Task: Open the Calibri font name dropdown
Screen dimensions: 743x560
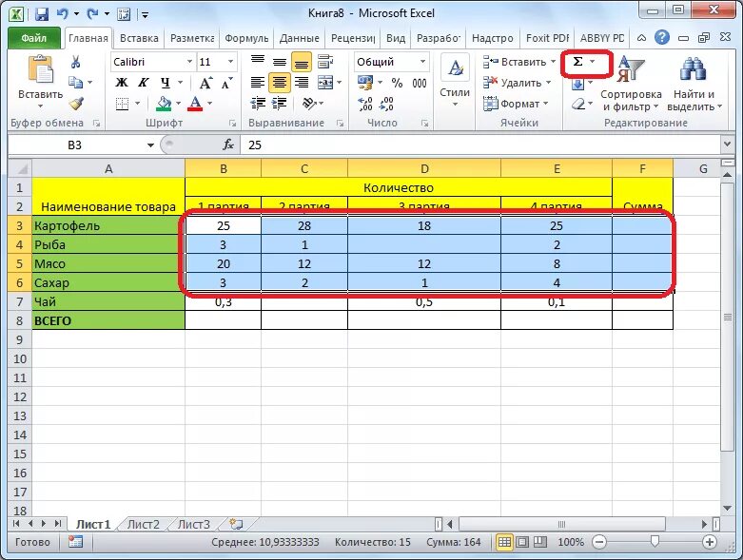Action: 189,62
